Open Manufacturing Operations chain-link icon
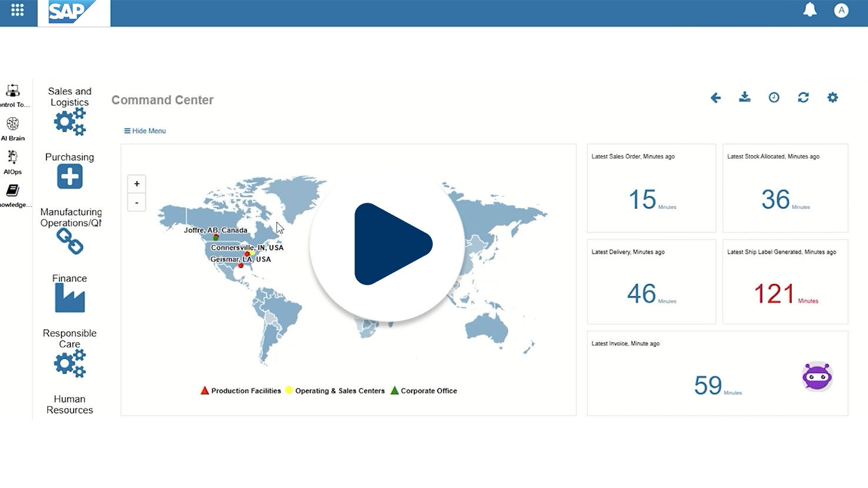 [70, 241]
